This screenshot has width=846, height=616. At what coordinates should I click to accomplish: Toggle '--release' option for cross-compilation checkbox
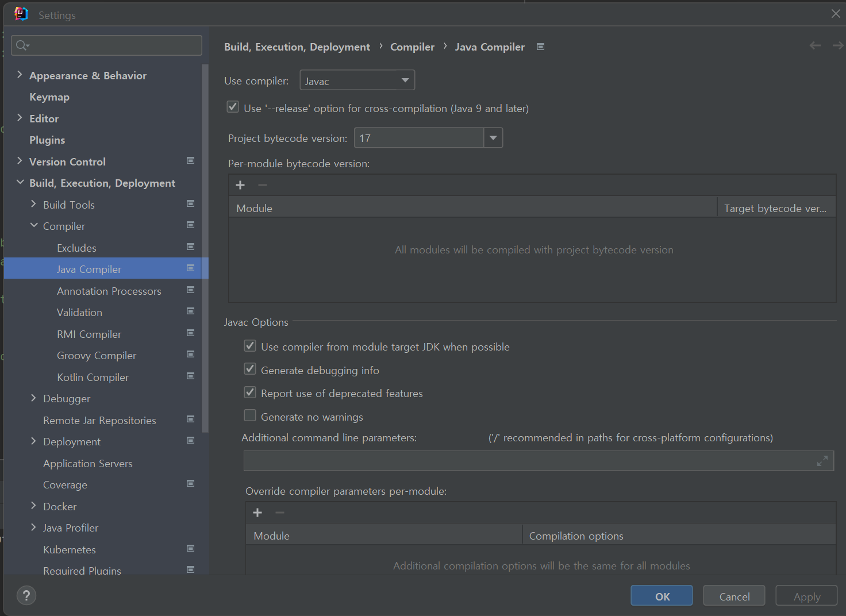pyautogui.click(x=233, y=107)
